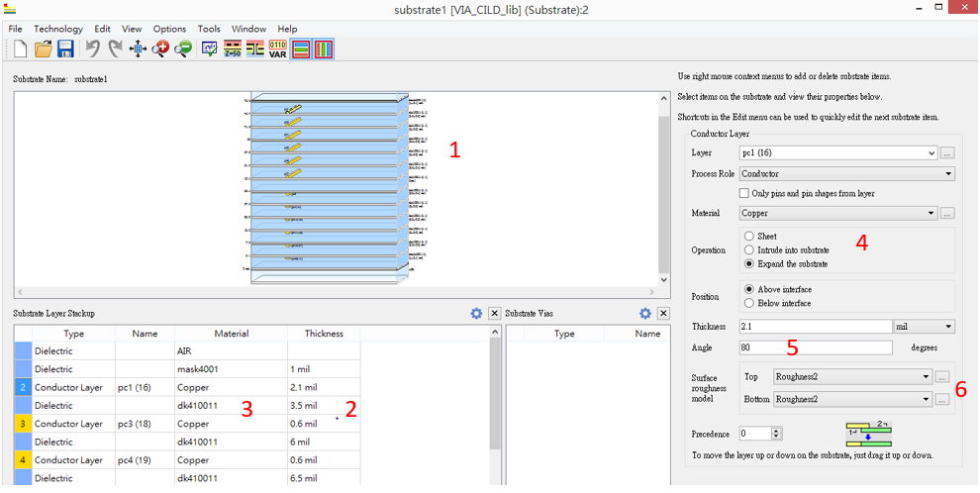Image resolution: width=980 pixels, height=493 pixels.
Task: Click the New substrate file icon
Action: (x=20, y=49)
